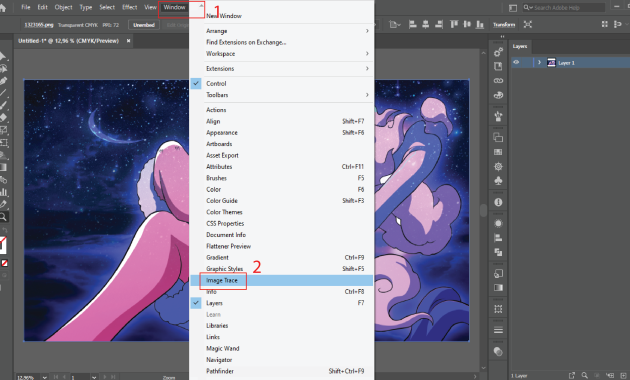
Task: Open the Transparency overlapping circles icon
Action: [498, 351]
